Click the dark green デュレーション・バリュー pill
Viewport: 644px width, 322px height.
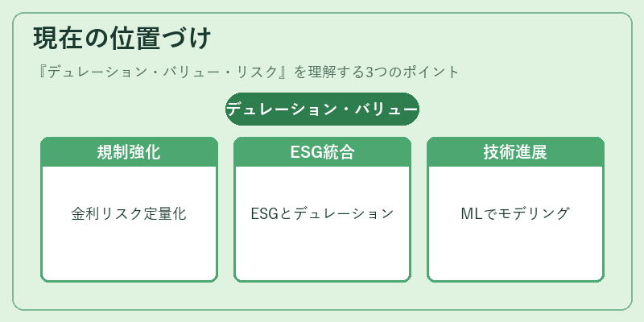click(322, 109)
